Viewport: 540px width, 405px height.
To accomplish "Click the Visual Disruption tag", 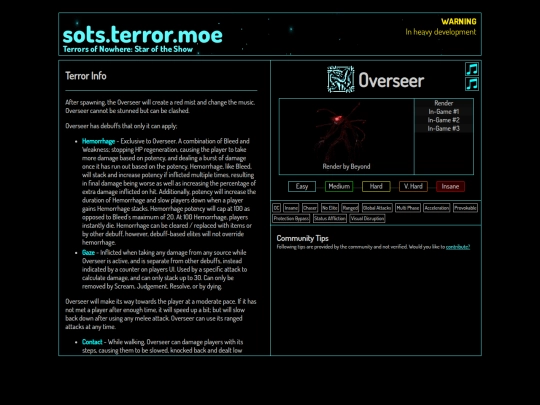I will pos(367,219).
